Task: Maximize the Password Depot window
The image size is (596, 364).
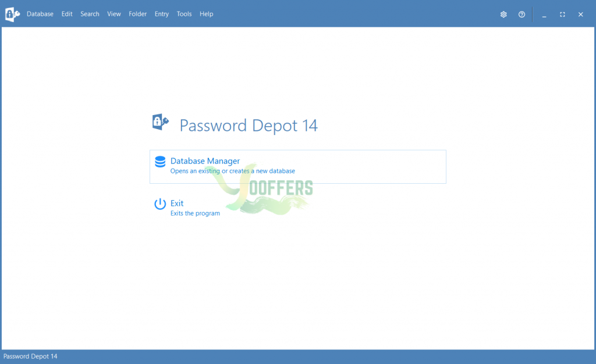Action: tap(562, 15)
